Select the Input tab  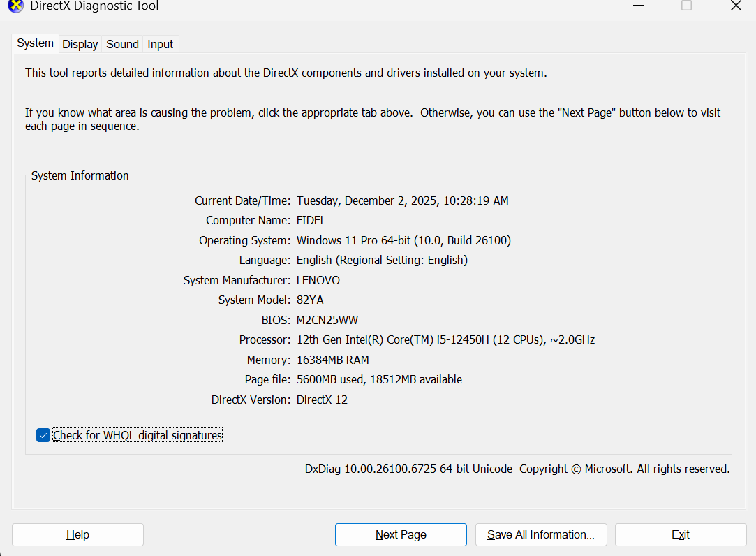pyautogui.click(x=160, y=43)
